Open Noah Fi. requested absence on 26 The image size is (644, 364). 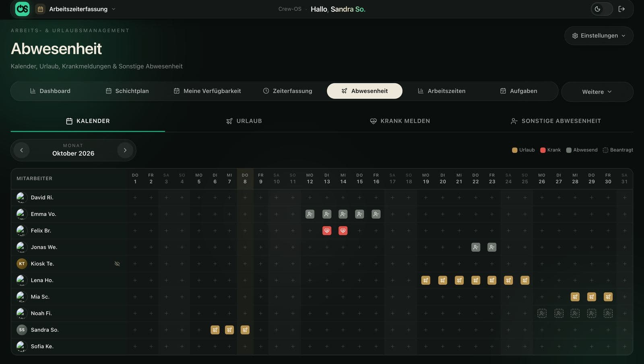click(542, 313)
